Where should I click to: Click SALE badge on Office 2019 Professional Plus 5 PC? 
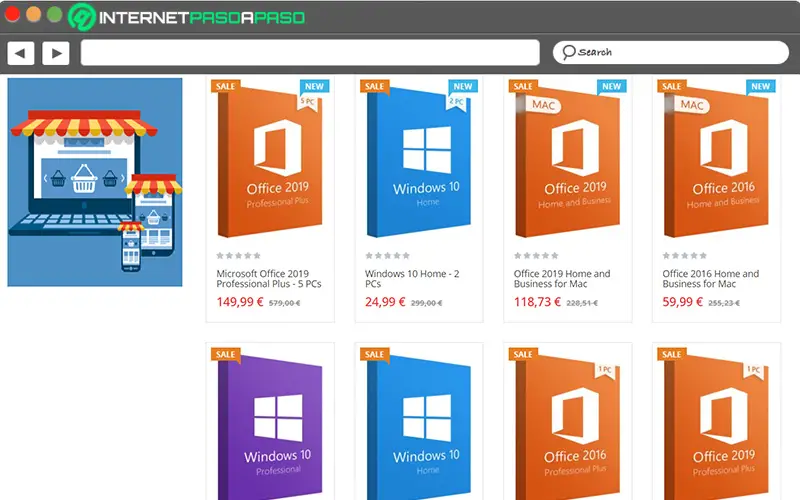tap(225, 86)
